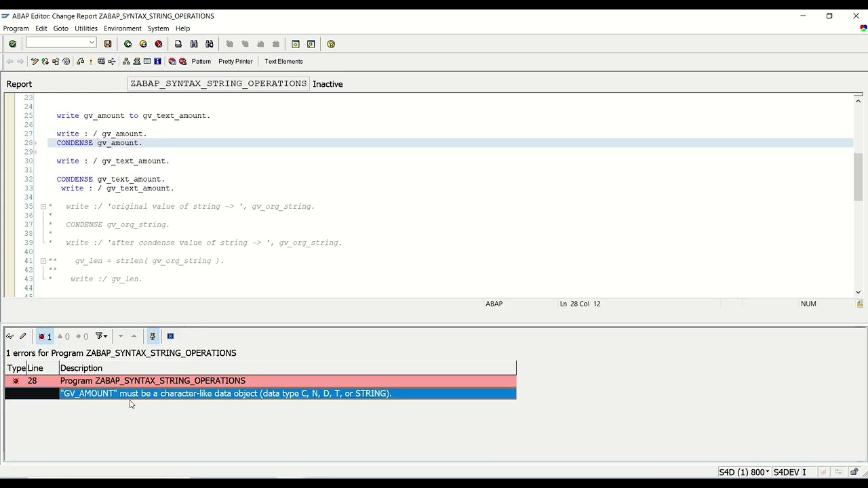
Task: Click the Pretty Printer button
Action: 235,62
